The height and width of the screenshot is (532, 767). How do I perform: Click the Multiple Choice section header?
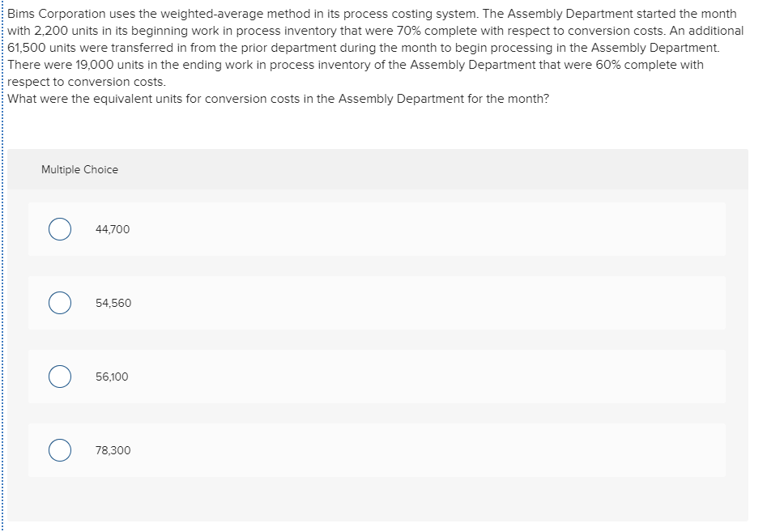[79, 169]
